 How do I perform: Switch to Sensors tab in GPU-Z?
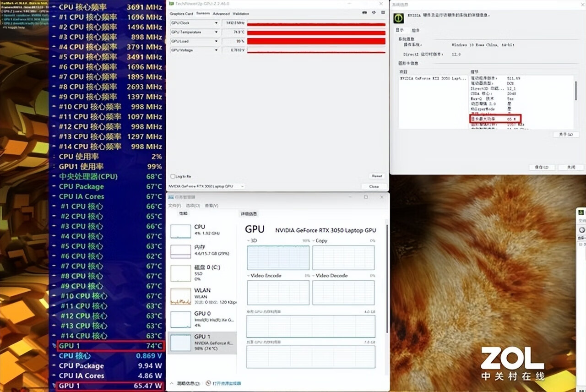click(203, 14)
